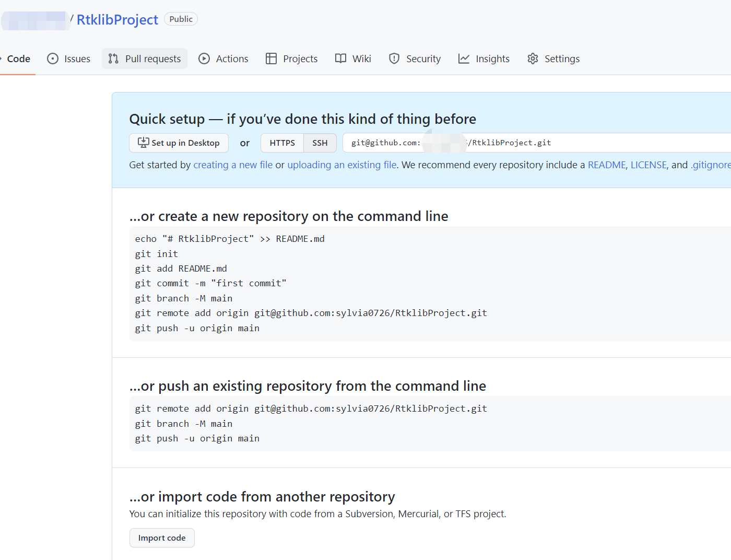Open the Code tab
Viewport: 731px width, 560px height.
[18, 59]
